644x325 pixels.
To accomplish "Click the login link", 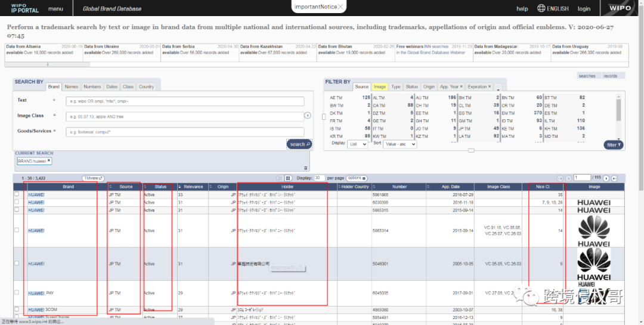I will coord(584,8).
